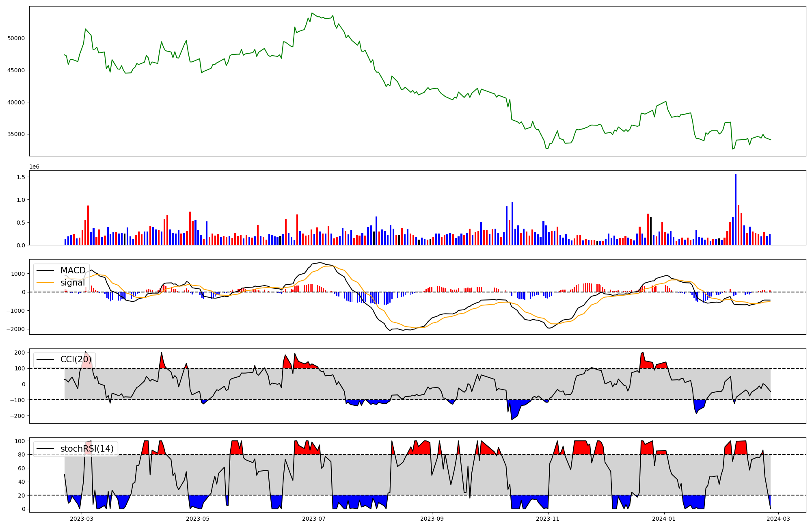Image resolution: width=812 pixels, height=528 pixels.
Task: Click the -2000 MACD axis tick label
Action: click(16, 329)
